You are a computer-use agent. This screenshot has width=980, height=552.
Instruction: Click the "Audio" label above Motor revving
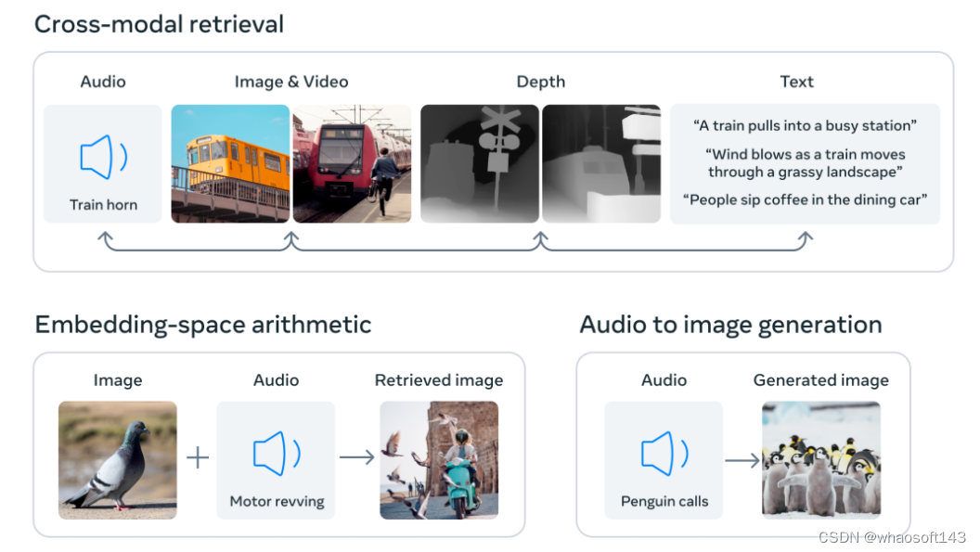point(277,380)
